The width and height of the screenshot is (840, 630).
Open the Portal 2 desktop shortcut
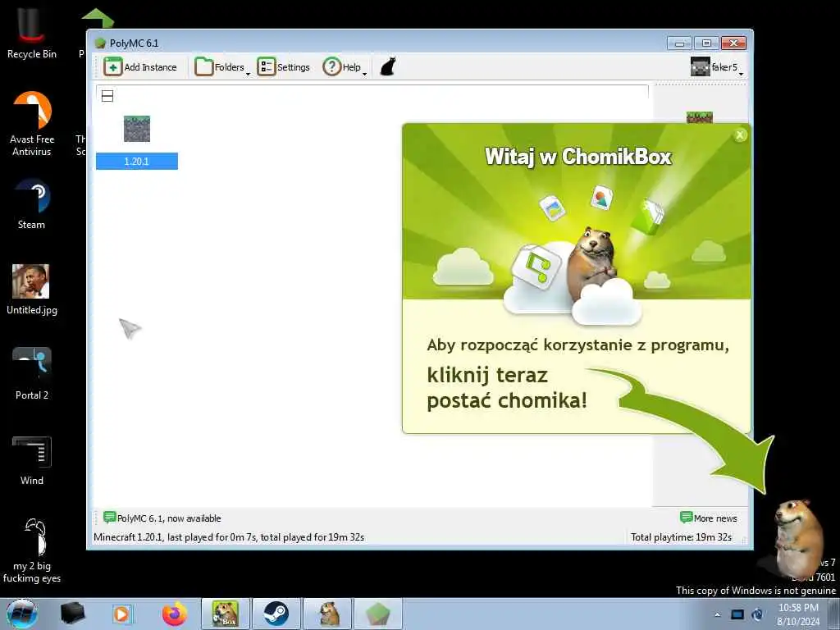click(x=32, y=373)
